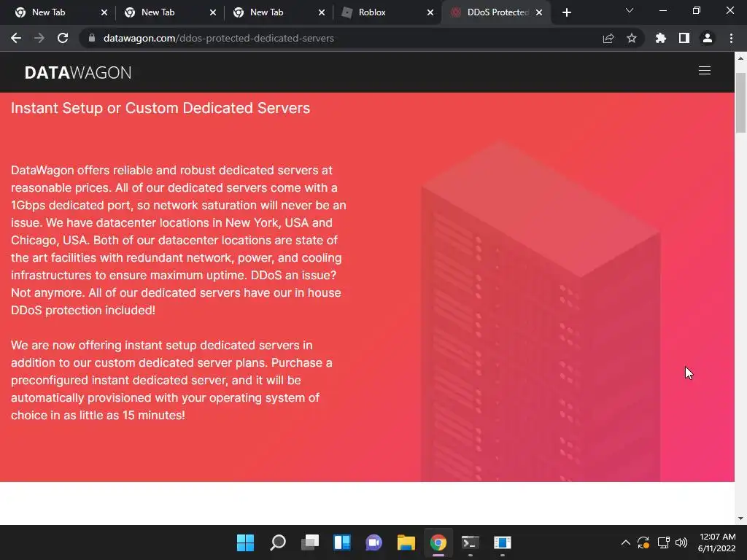
Task: Open the volume tray icon
Action: click(x=681, y=542)
